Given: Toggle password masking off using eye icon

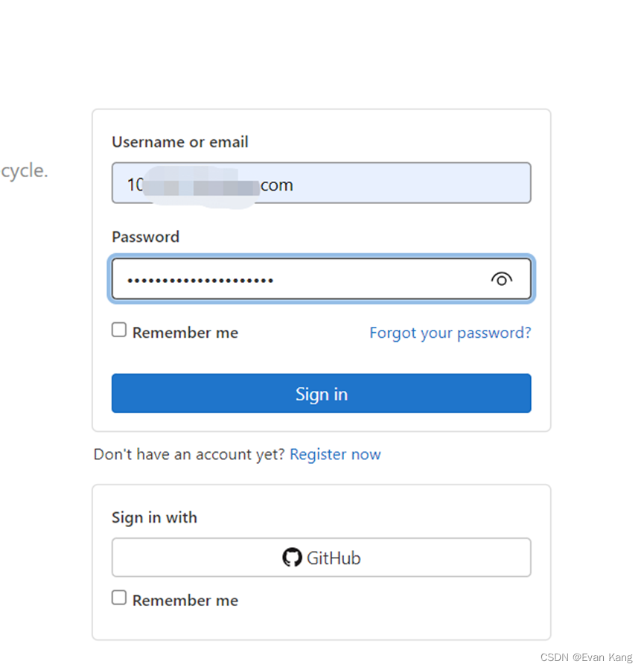Looking at the screenshot, I should tap(501, 279).
